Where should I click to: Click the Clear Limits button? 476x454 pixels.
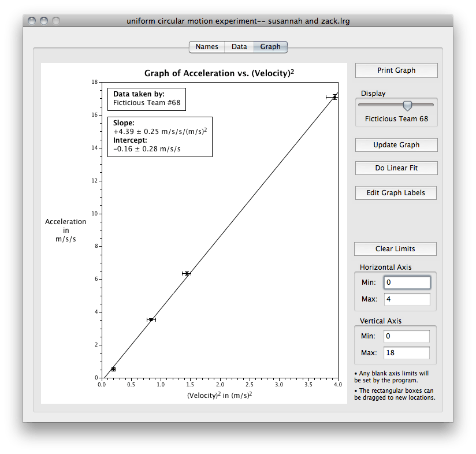395,249
